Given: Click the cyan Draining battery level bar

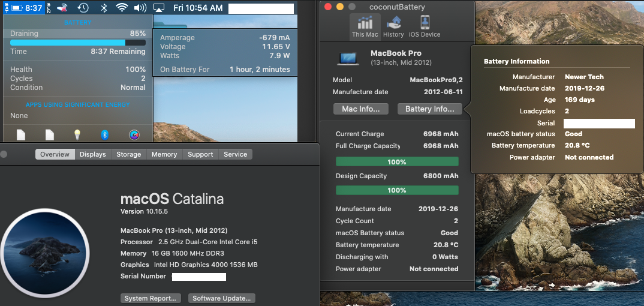Looking at the screenshot, I should click(x=77, y=43).
